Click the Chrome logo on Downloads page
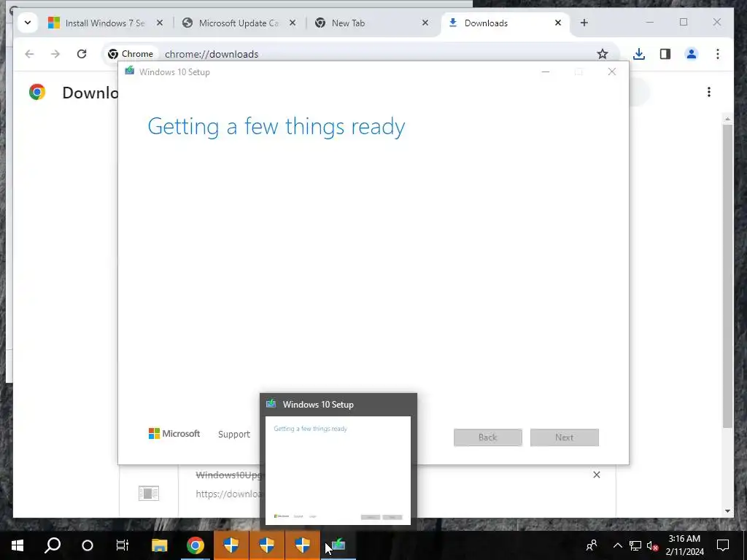This screenshot has width=747, height=560. pyautogui.click(x=37, y=92)
